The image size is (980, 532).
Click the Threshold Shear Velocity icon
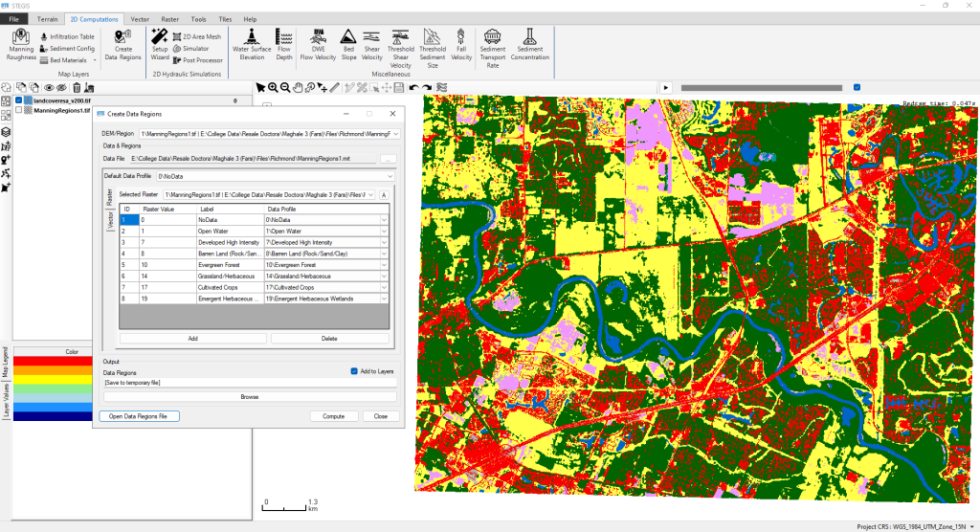[x=401, y=48]
